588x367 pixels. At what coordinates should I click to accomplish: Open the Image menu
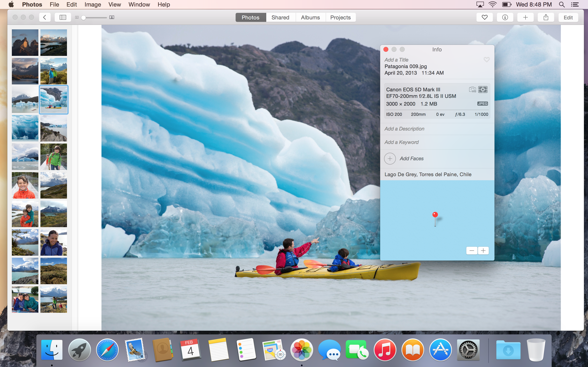(92, 5)
